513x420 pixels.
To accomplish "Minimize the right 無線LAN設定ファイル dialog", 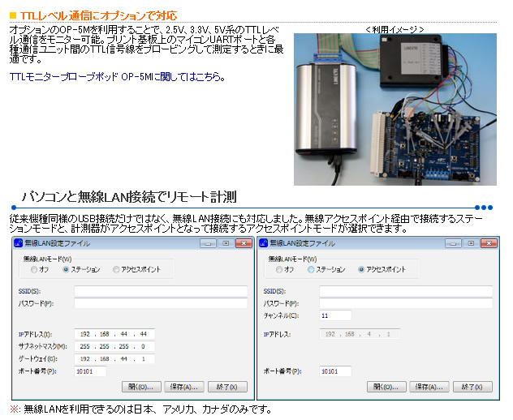I will pos(453,243).
